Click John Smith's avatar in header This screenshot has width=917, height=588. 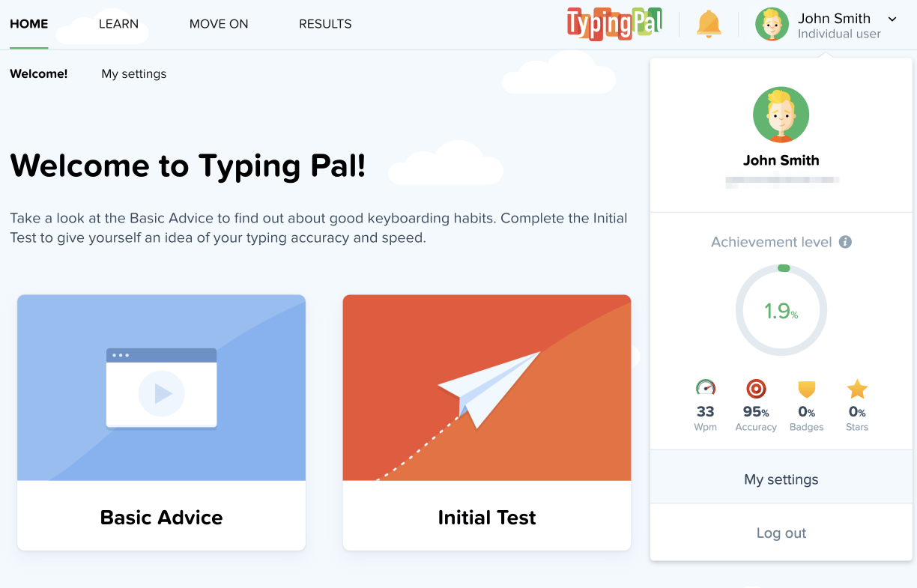click(772, 24)
